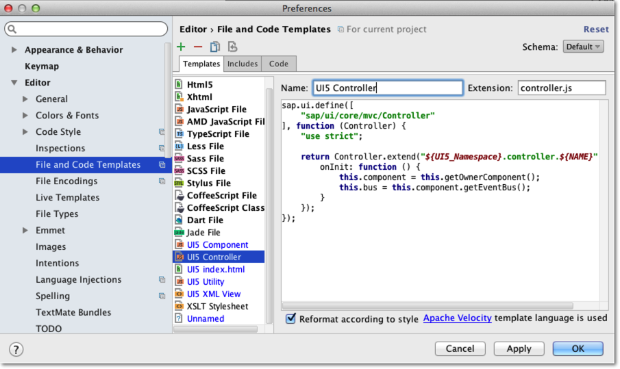The width and height of the screenshot is (620, 369).
Task: Select the CoffeeScript File icon
Action: [180, 195]
